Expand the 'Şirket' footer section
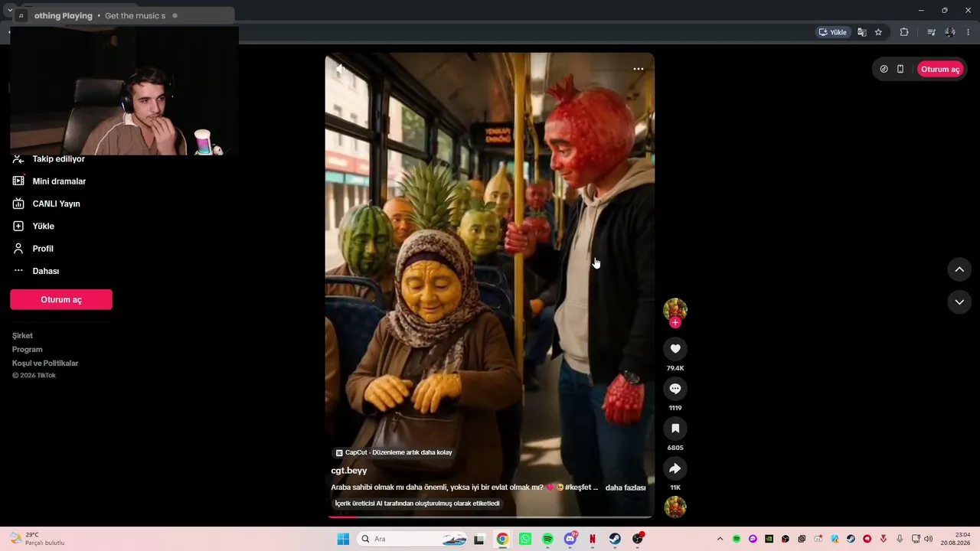This screenshot has width=980, height=551. [x=22, y=336]
